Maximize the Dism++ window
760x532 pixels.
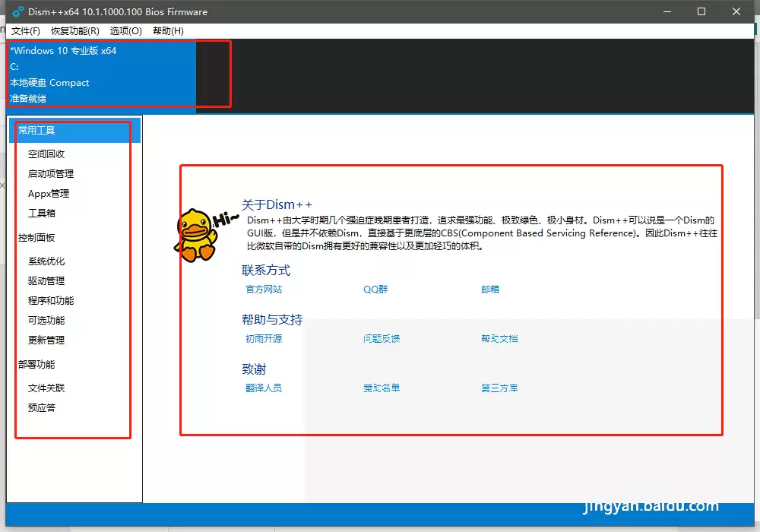[701, 11]
